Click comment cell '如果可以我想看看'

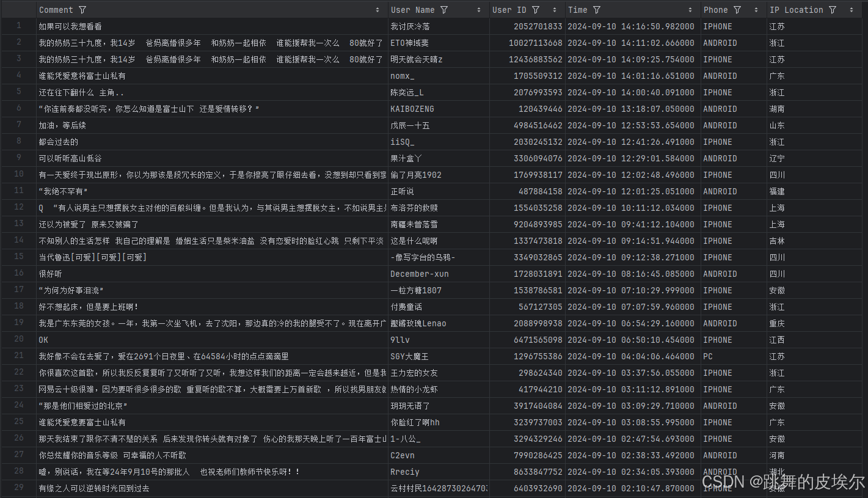tap(212, 26)
